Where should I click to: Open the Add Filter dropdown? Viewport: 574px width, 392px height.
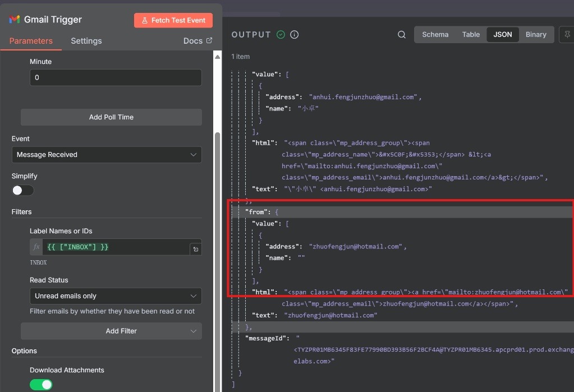111,331
